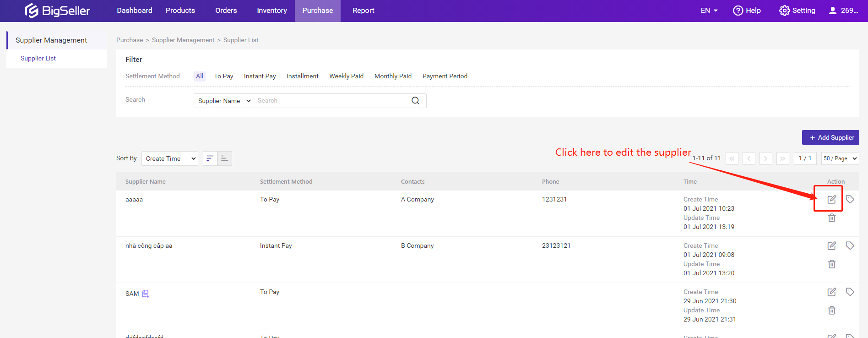Open tag icon for nhà công cấp aa
The width and height of the screenshot is (868, 338).
click(850, 245)
